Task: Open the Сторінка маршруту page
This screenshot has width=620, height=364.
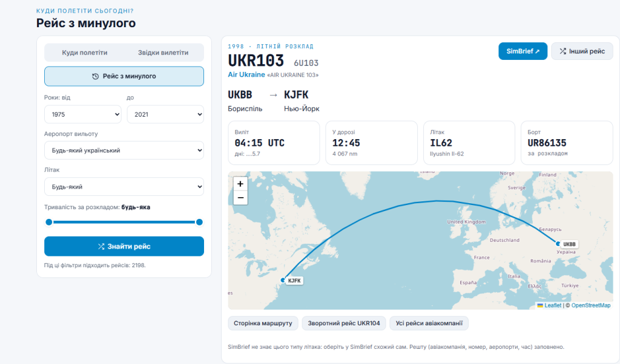Action: [x=263, y=323]
